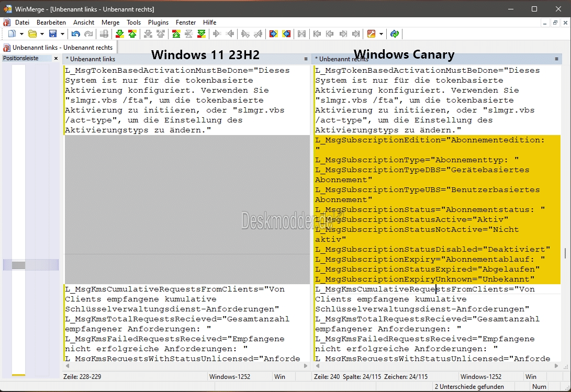The image size is (571, 392).
Task: Open the Hilfe menu
Action: pos(210,22)
